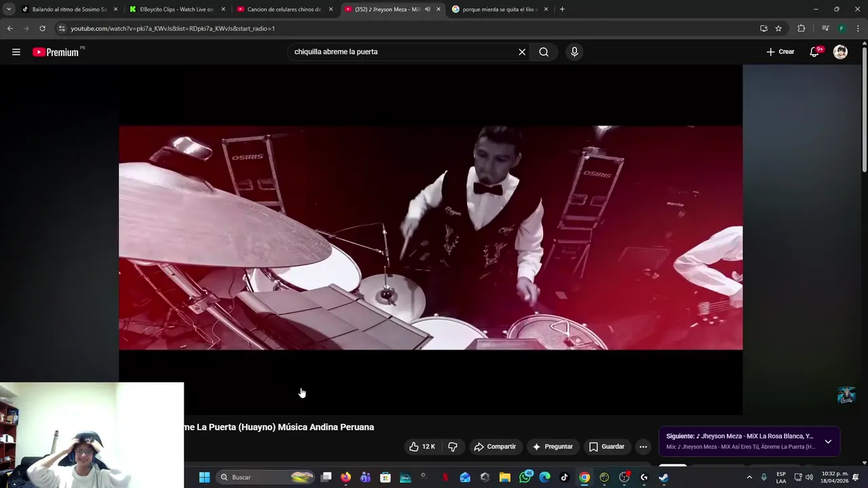Dislike the video with thumbs down
The image size is (868, 488).
(x=452, y=447)
